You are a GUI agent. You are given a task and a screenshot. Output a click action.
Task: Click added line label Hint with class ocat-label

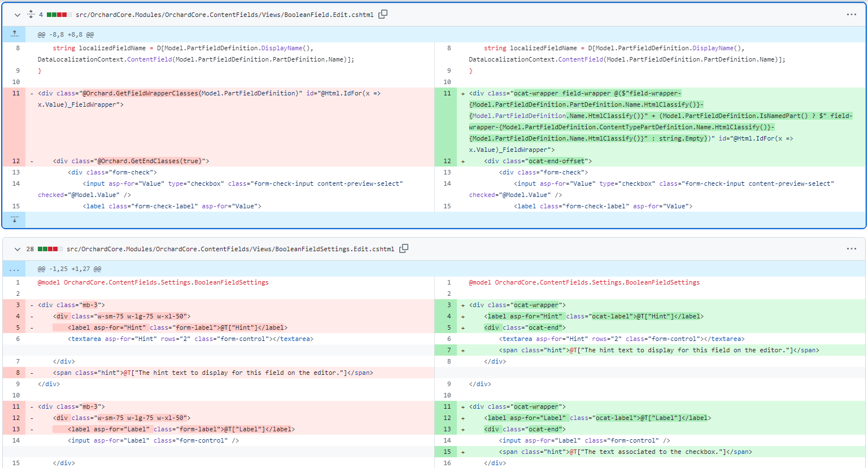click(x=661, y=316)
